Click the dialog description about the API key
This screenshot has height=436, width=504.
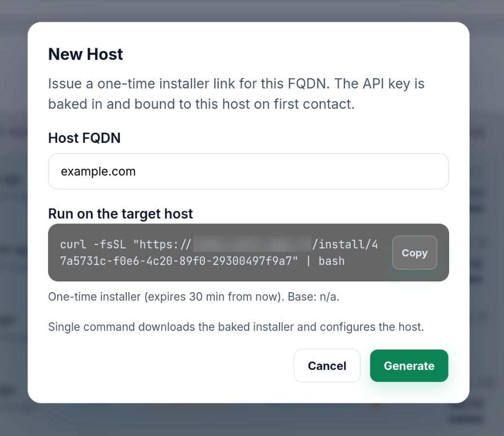click(x=236, y=93)
